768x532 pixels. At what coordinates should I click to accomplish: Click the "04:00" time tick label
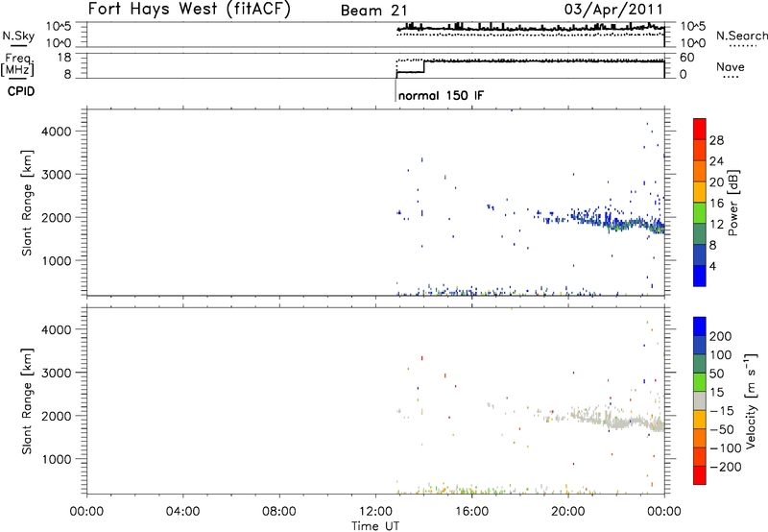point(182,512)
